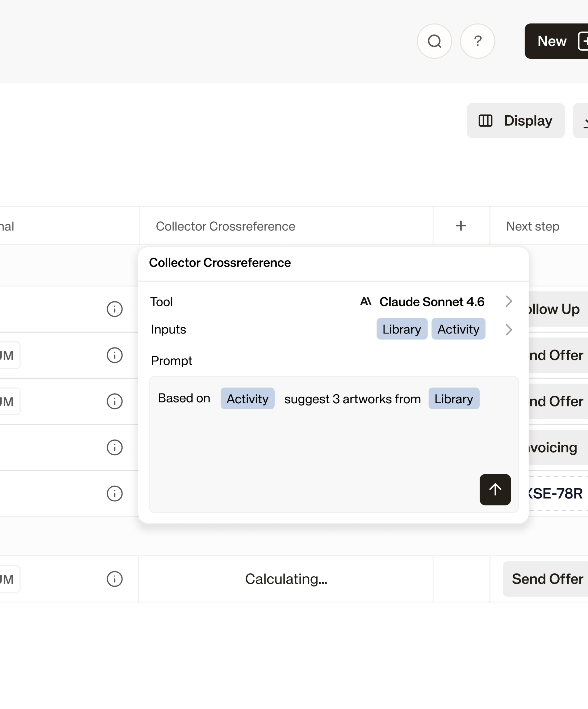
Task: Click the Next step column header
Action: tap(539, 226)
